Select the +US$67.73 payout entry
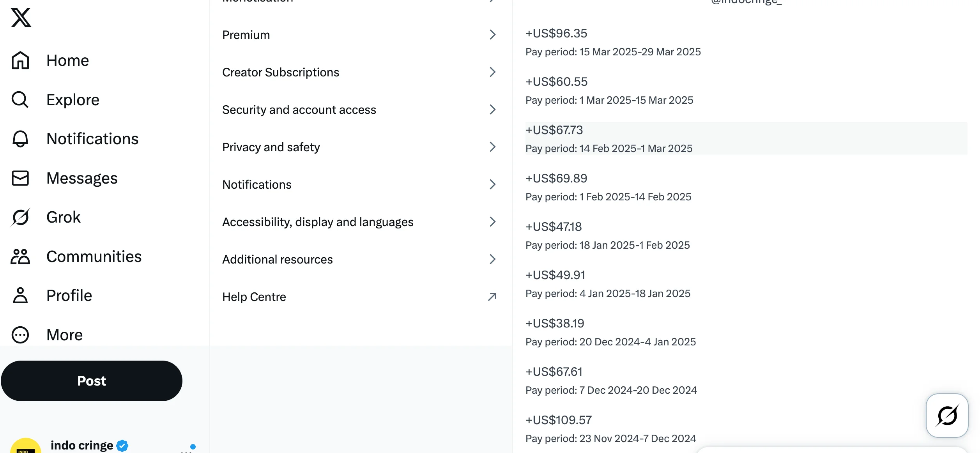 pos(746,138)
